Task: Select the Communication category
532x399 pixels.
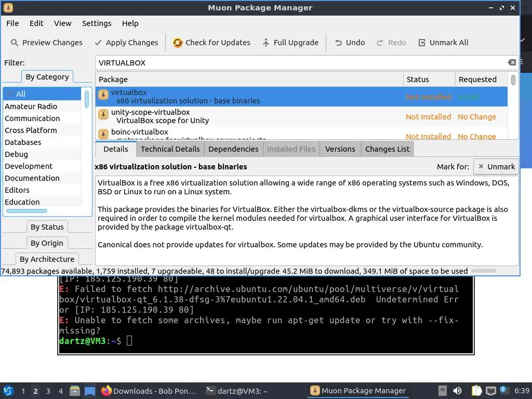Action: tap(42, 118)
